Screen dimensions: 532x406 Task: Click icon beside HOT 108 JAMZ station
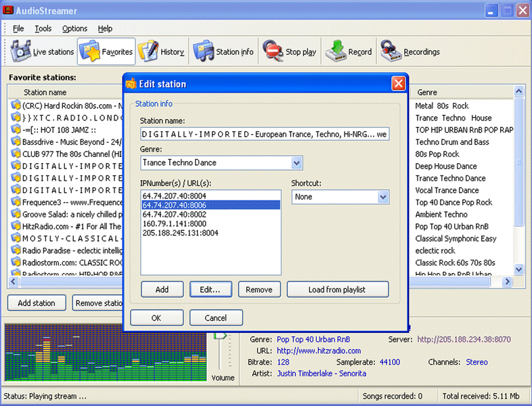pos(16,129)
